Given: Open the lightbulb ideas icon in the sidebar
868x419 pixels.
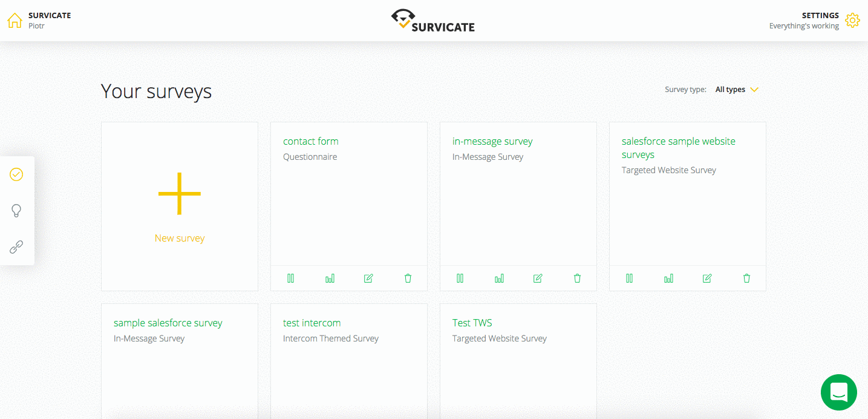Looking at the screenshot, I should [16, 211].
